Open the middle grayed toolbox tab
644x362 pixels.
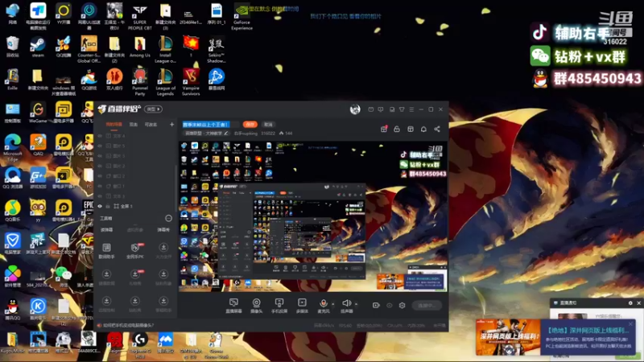tap(134, 230)
